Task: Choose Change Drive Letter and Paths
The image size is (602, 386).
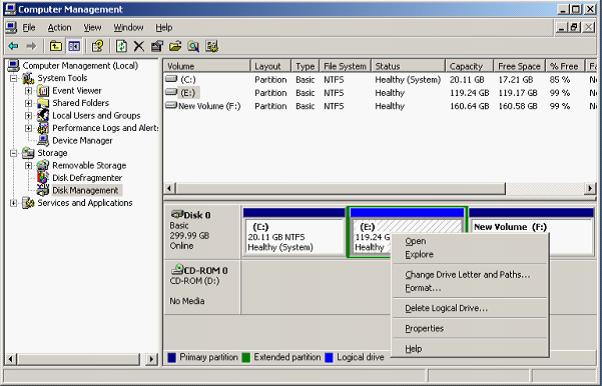Action: click(x=470, y=275)
